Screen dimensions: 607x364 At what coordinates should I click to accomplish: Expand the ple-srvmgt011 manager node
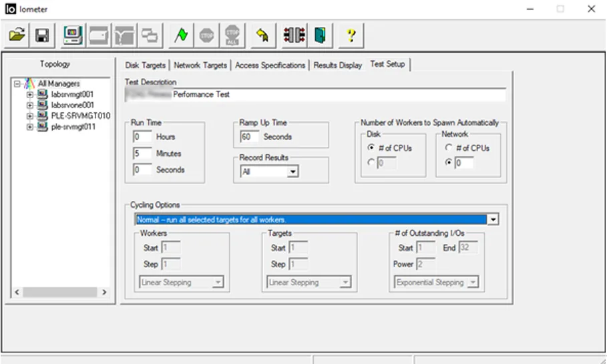[30, 127]
